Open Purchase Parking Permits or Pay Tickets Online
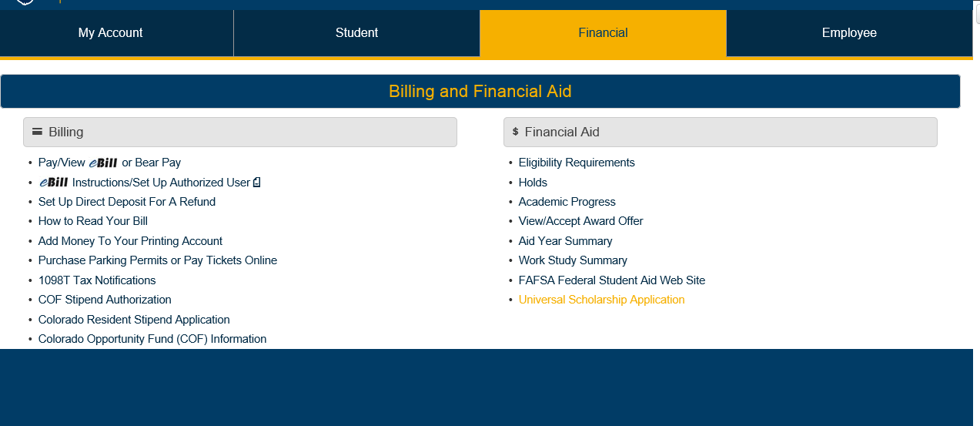Screen dimensions: 980x426 (158, 260)
